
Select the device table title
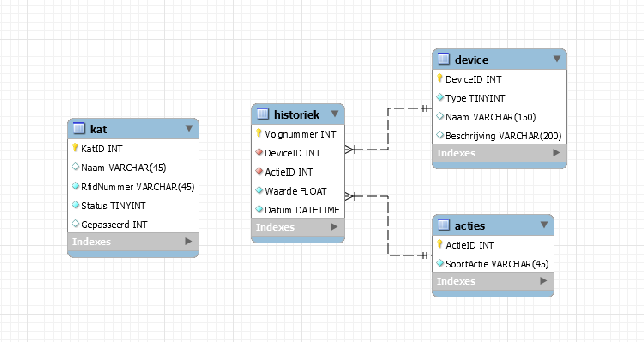coord(472,60)
